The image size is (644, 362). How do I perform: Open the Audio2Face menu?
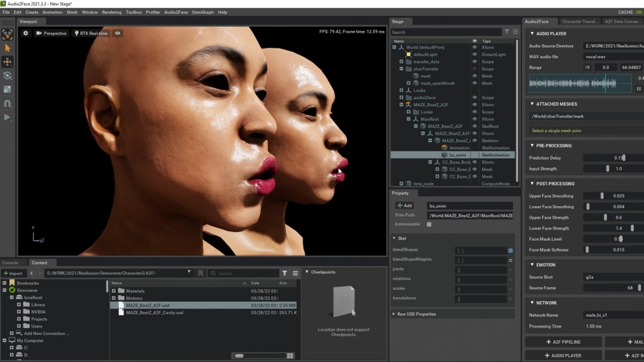point(176,13)
